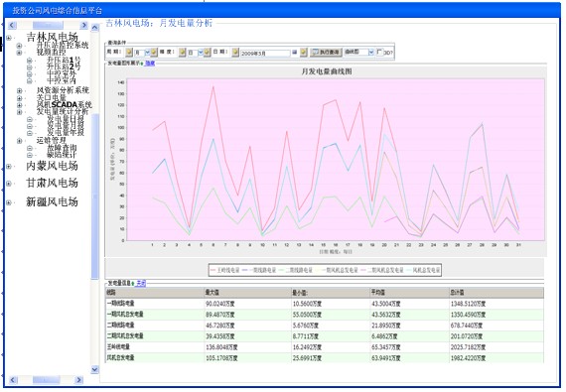The height and width of the screenshot is (392, 566).
Task: Click yellow icon beside 周期 label
Action: pos(129,53)
